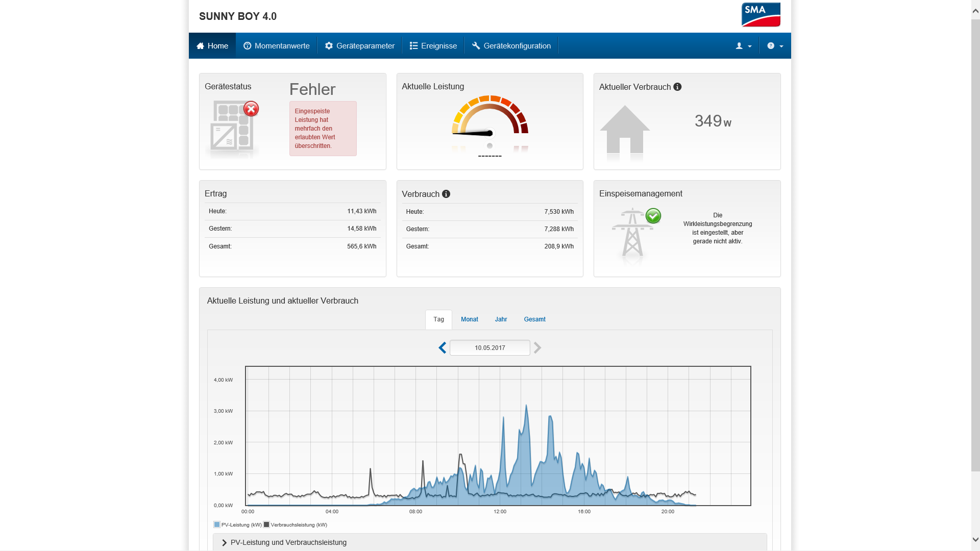Expand PV-Leistung und Verbrauchsleistung section
This screenshot has width=980, height=551.
(288, 542)
